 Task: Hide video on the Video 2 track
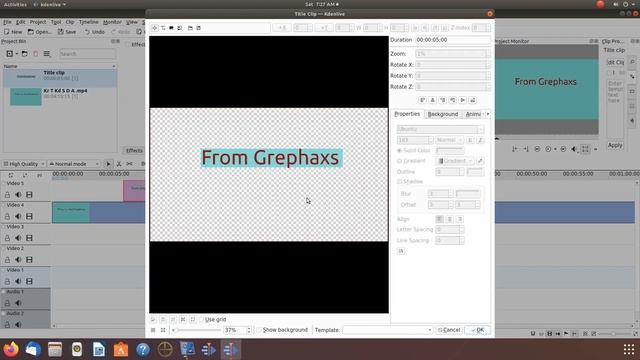coord(29,260)
